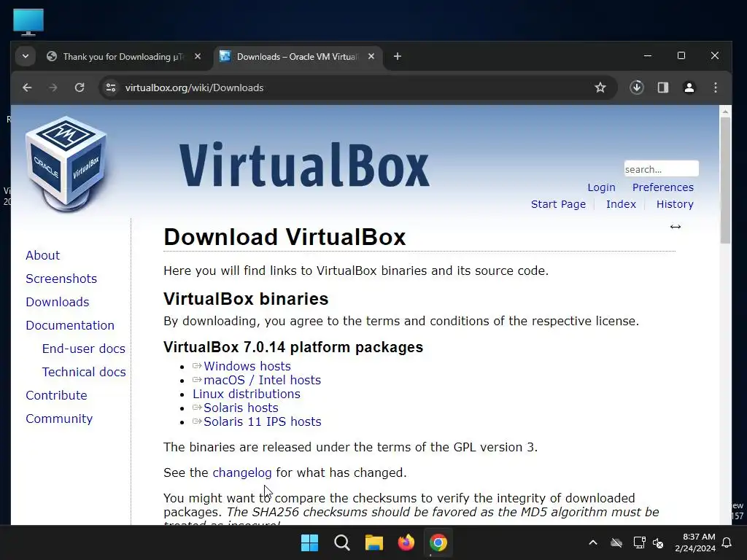This screenshot has height=560, width=747.
Task: Select the desktop monitor icon
Action: pos(28,22)
